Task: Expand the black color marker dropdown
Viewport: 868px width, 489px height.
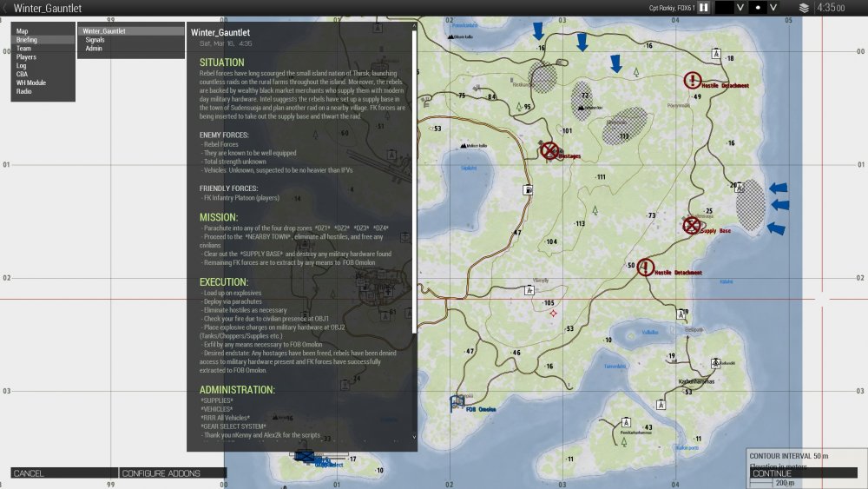Action: point(740,8)
